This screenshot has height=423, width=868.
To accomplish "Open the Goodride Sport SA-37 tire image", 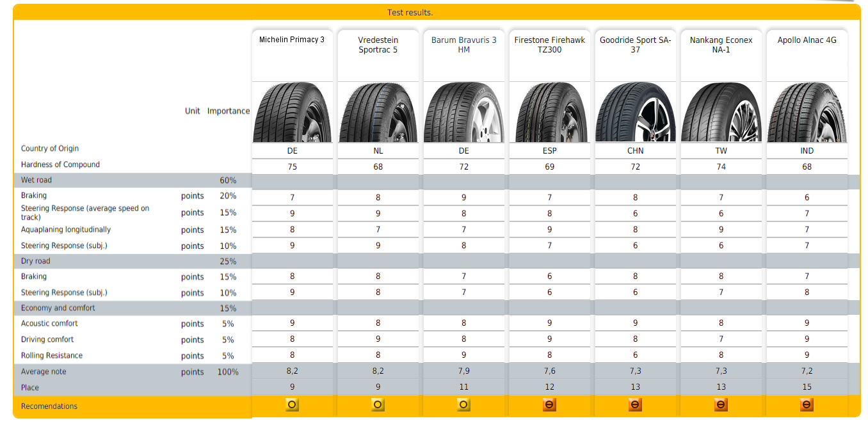I will (x=636, y=112).
